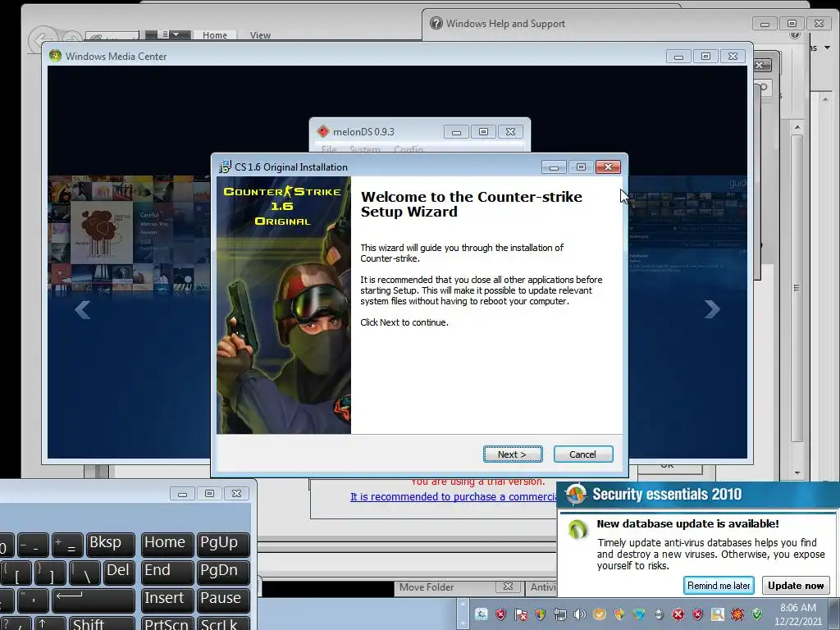Click Remind me later in security popup

coord(719,586)
